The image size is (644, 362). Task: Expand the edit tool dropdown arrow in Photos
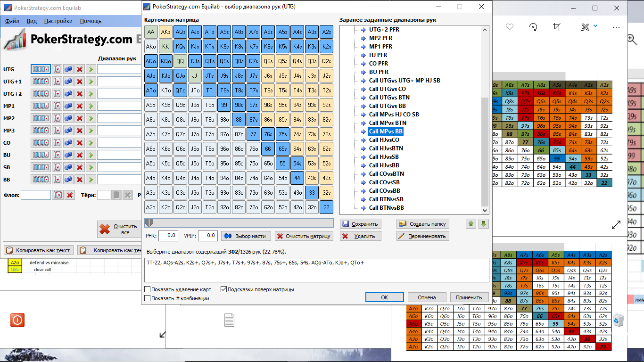(x=595, y=26)
